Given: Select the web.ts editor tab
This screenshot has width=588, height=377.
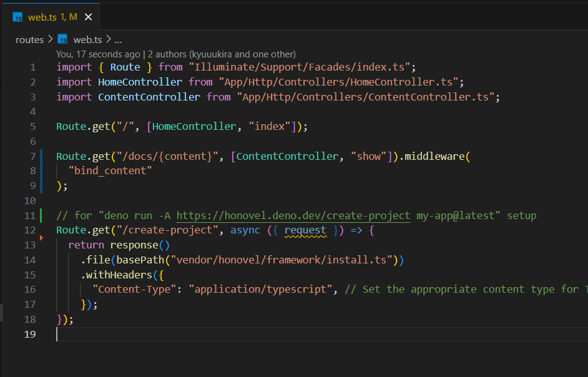Looking at the screenshot, I should [x=44, y=18].
